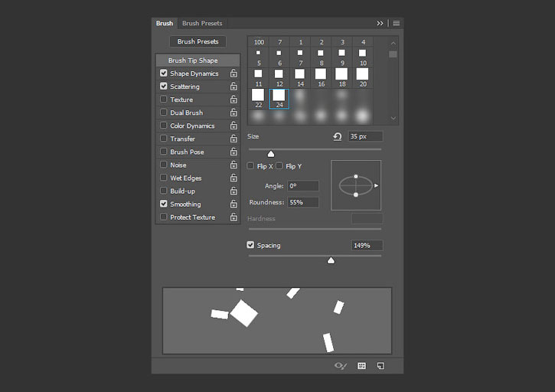Open the Brush panel flyout menu
This screenshot has height=392, width=555.
pyautogui.click(x=396, y=24)
